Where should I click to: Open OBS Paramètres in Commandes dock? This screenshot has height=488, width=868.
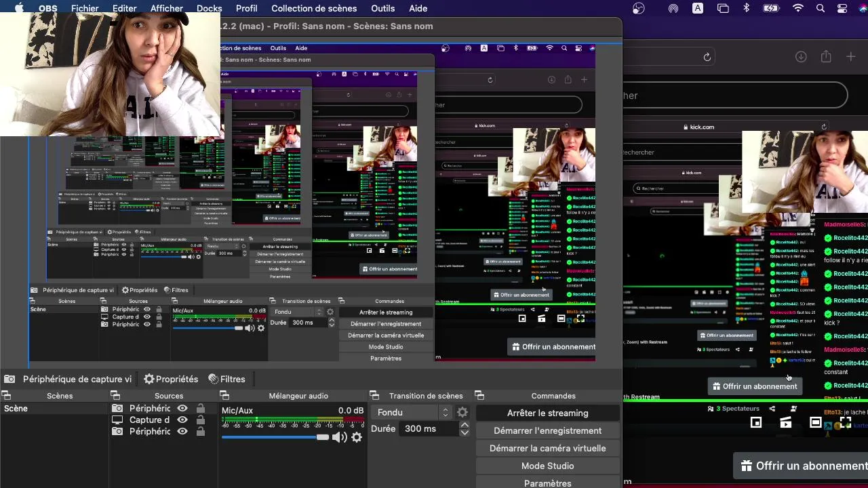pyautogui.click(x=548, y=483)
